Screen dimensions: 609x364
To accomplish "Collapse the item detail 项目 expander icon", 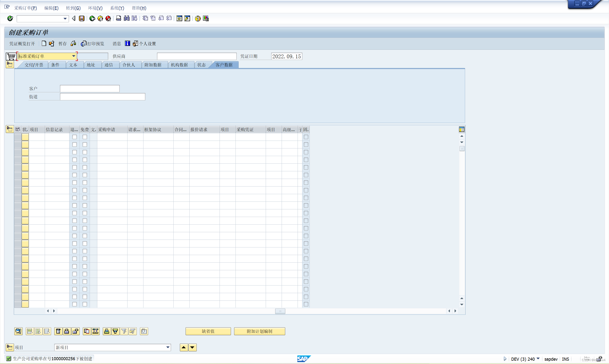I will coord(10,347).
